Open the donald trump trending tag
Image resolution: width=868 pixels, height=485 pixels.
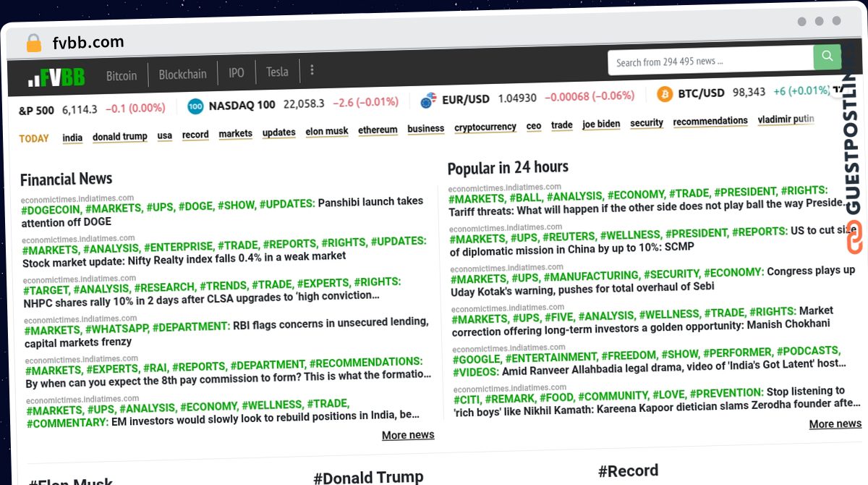[x=120, y=136]
